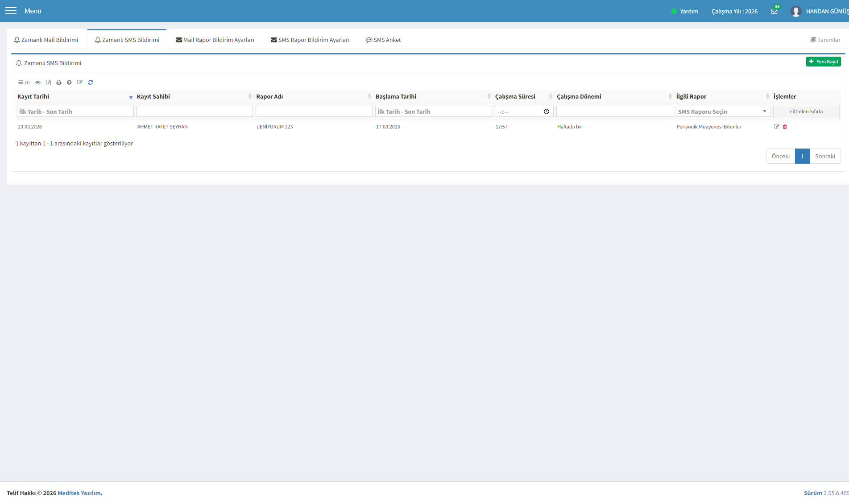Change rows-per-page count showing 10

[x=24, y=83]
